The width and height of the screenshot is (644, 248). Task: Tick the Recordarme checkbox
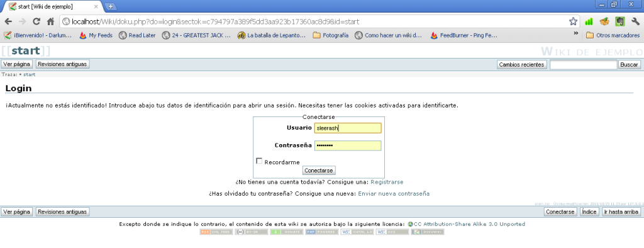[259, 161]
